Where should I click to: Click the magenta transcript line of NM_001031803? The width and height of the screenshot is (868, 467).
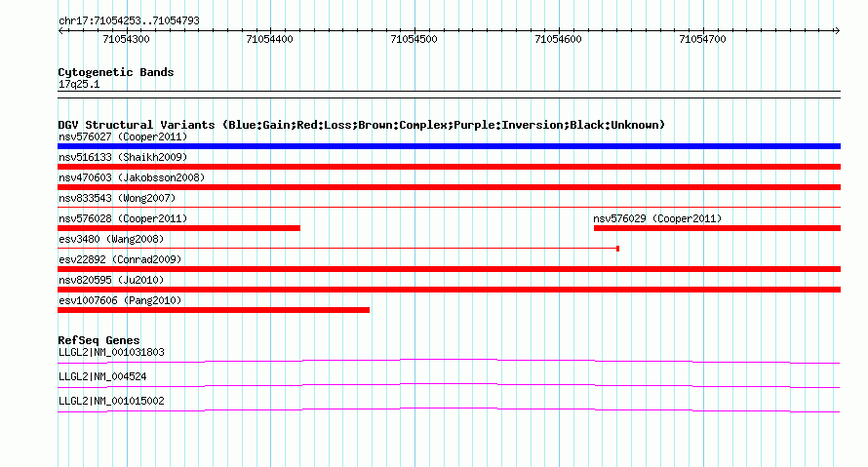click(x=449, y=362)
